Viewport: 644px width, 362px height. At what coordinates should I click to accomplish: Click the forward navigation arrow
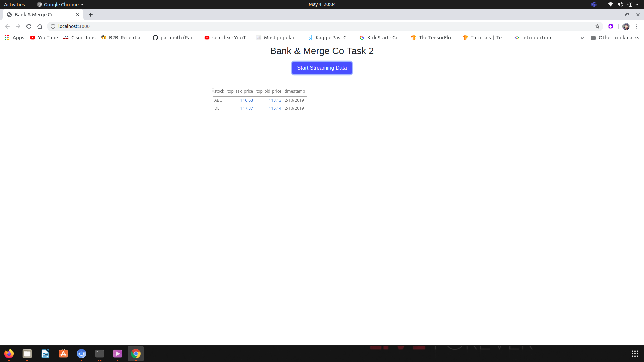(18, 26)
